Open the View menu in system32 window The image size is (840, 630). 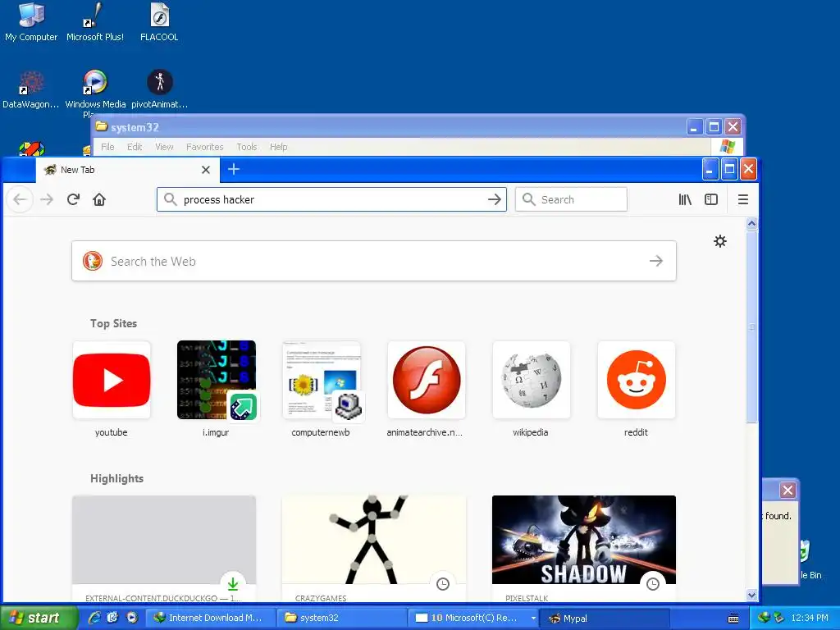pyautogui.click(x=164, y=147)
